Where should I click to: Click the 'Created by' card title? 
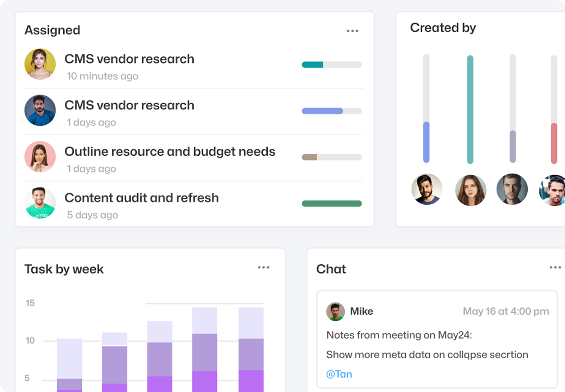click(x=443, y=28)
